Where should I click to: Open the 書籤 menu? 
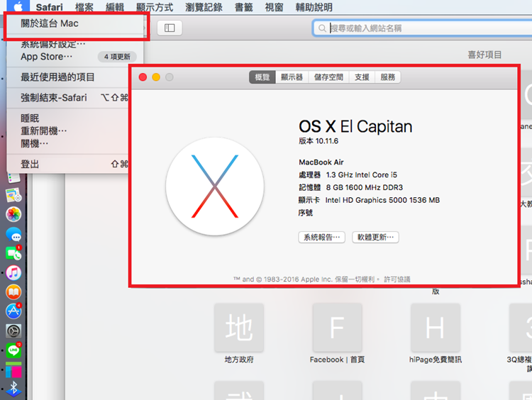[x=243, y=7]
